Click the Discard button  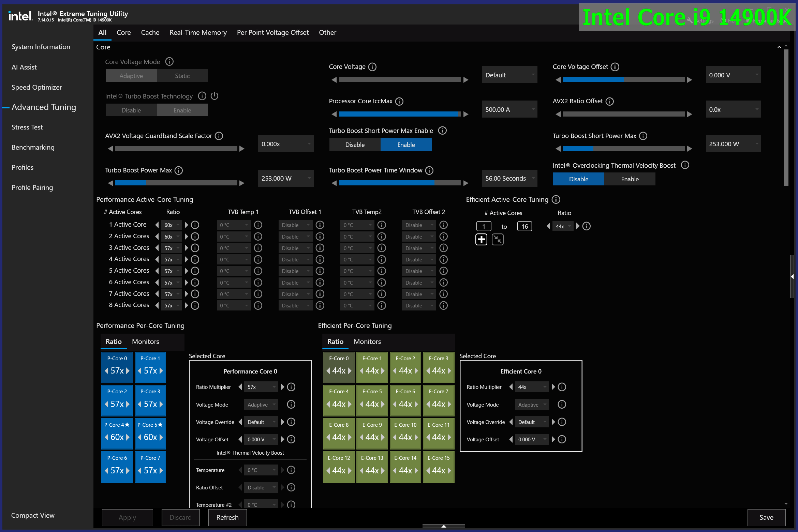click(x=180, y=517)
